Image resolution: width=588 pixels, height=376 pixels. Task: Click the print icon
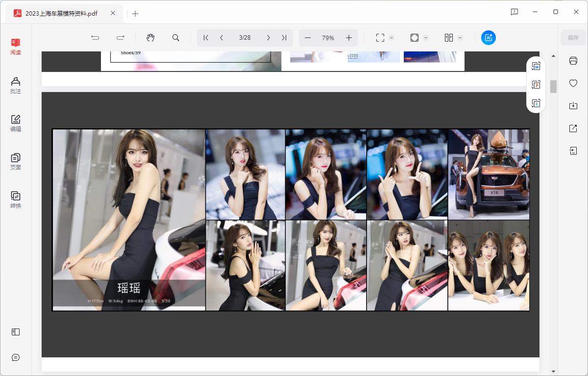pos(573,61)
